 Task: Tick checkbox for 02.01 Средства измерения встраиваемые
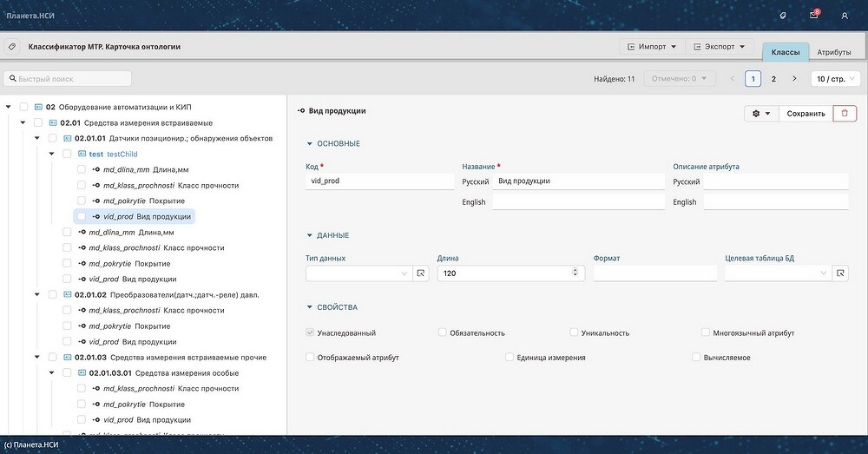38,122
